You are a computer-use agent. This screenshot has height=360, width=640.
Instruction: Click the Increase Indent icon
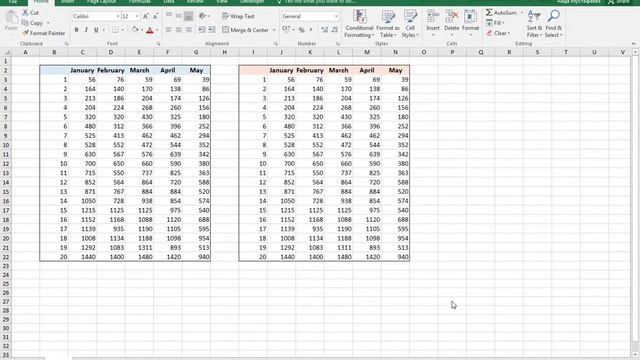coord(212,30)
